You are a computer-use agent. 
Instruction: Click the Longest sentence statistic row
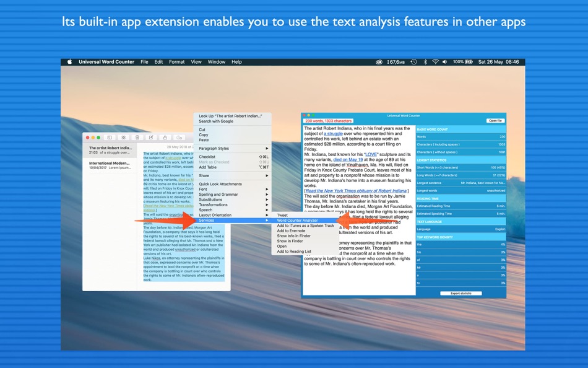(461, 183)
